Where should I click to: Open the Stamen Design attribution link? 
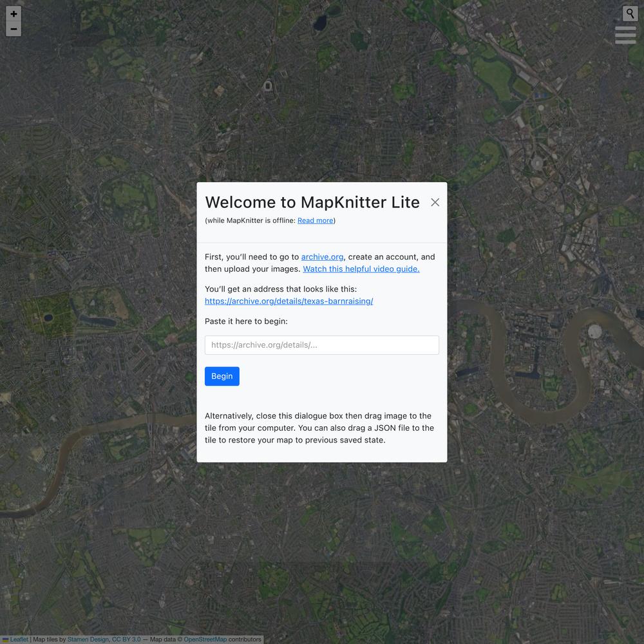88,639
